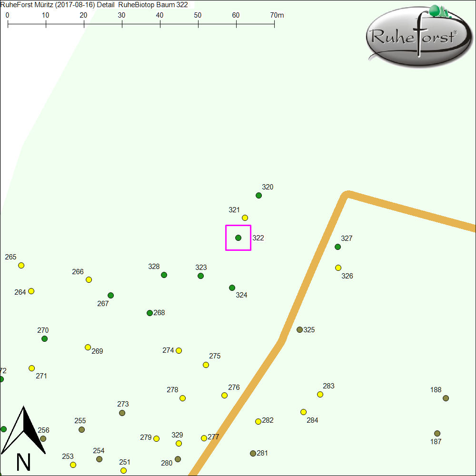Select yellow tree marker 265

pyautogui.click(x=21, y=265)
